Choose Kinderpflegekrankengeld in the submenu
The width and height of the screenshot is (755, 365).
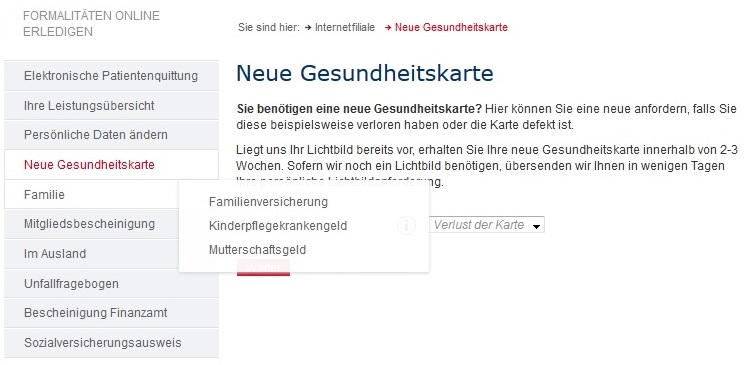coord(278,225)
